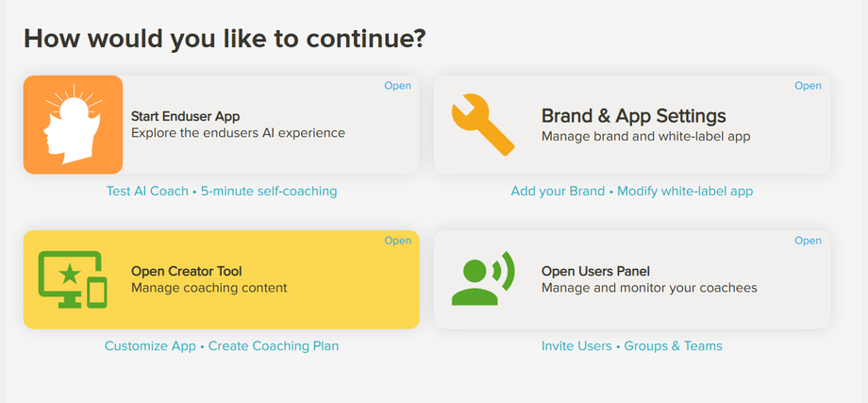Click Open link on Creator Tool card

tap(397, 241)
